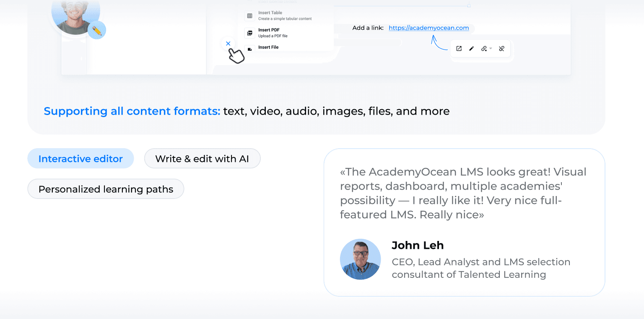Click 'Create a simple tabular content' text
Viewport: 644px width, 319px height.
pos(285,19)
